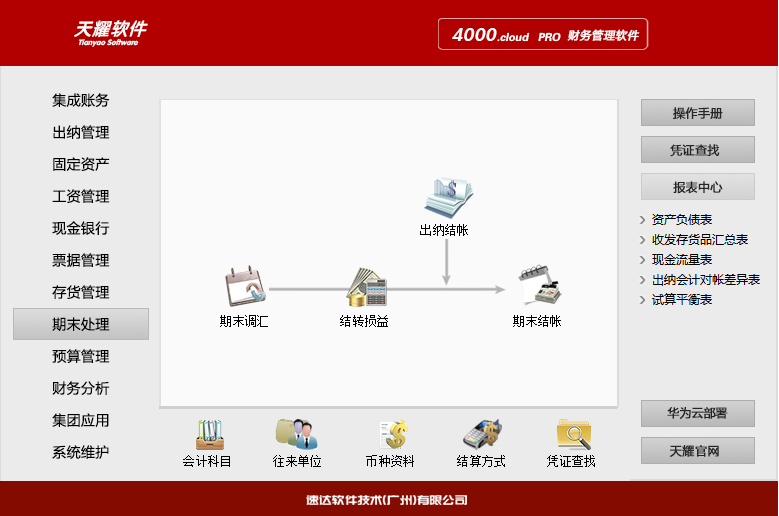This screenshot has height=516, width=779.
Task: Click the chevron beside 现金流量表
Action: click(642, 260)
